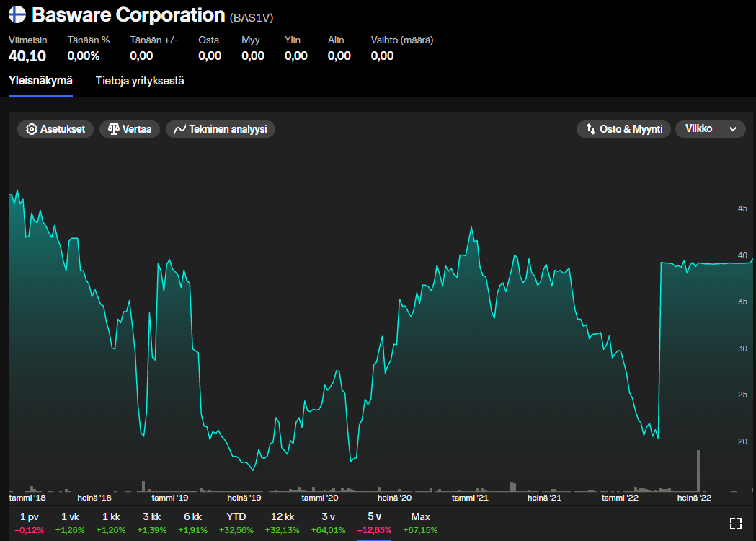The height and width of the screenshot is (541, 756).
Task: Switch to Tietoja yrityksestä tab
Action: (x=140, y=81)
